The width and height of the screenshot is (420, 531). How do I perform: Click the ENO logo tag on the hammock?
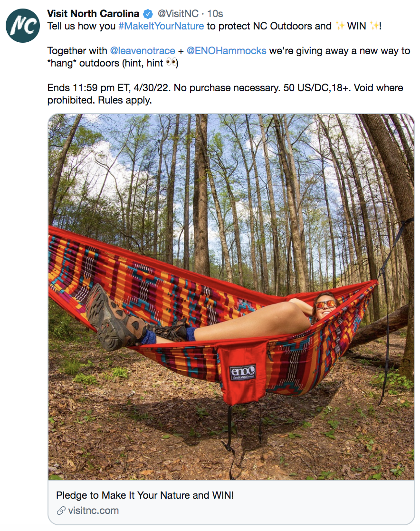243,372
